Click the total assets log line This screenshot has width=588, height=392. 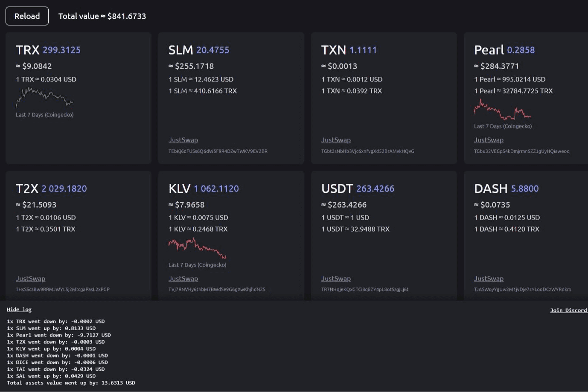click(x=71, y=383)
